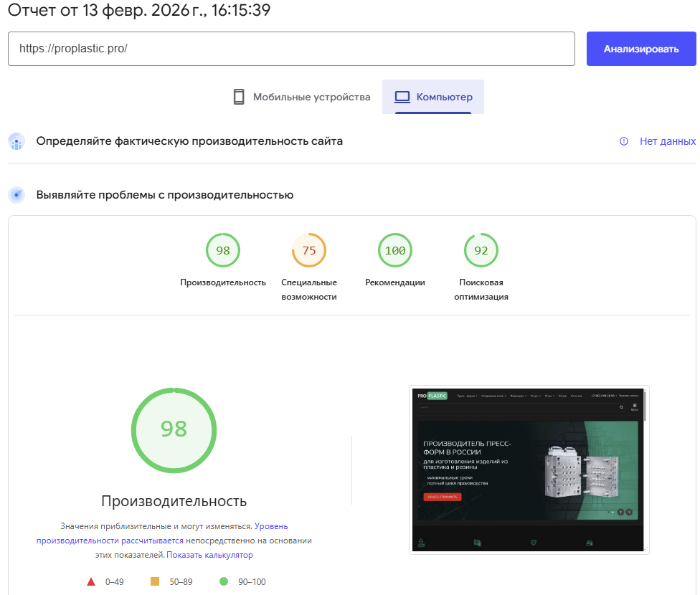
Task: Click the blue icon next to "Определяйте фактическую производительность сайта"
Action: [16, 141]
